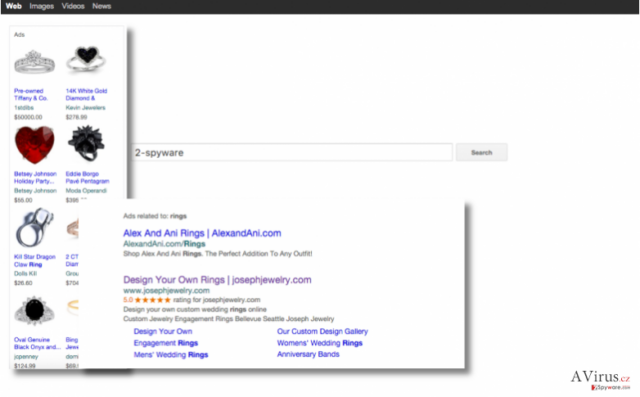Screen dimensions: 640x397
Task: Open the Alex And Ani Rings ad
Action: point(202,233)
